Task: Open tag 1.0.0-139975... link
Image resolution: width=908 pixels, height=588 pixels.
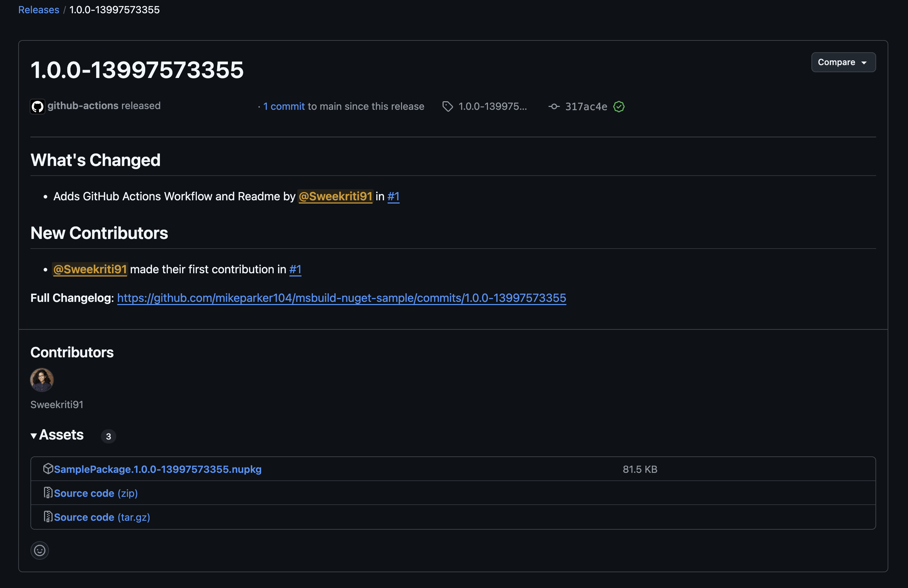Action: (x=492, y=106)
